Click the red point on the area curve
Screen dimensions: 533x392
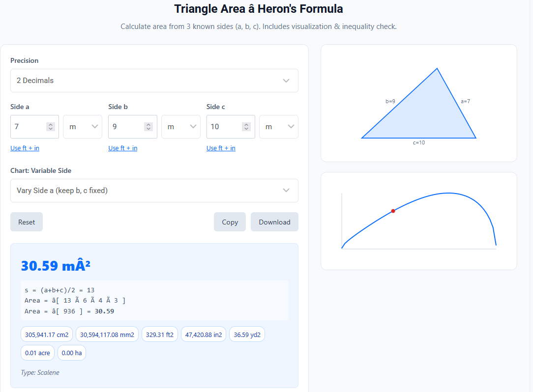pyautogui.click(x=393, y=210)
